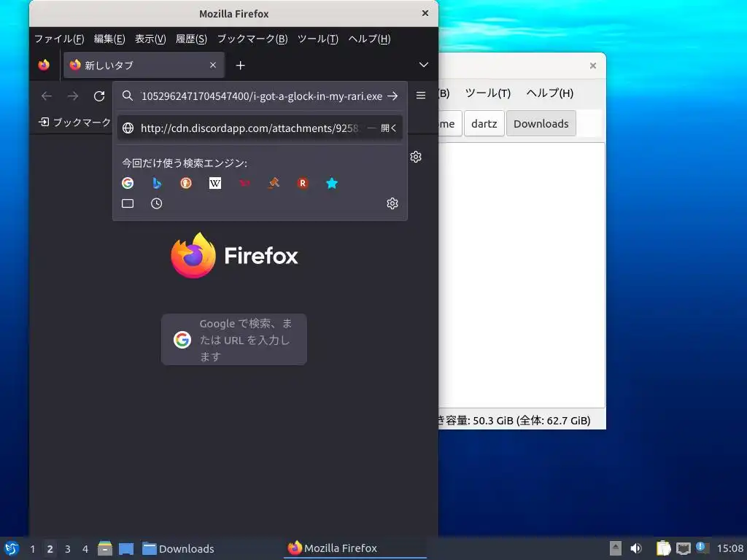Viewport: 747px width, 560px height.
Task: Open the ヘルプ(H) menu in Firefox
Action: click(369, 39)
